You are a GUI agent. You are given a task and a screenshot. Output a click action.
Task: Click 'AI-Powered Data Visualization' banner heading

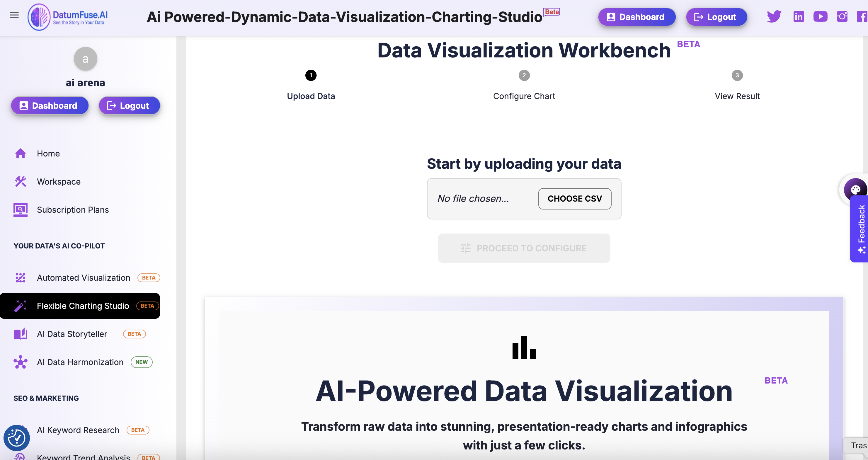point(524,391)
